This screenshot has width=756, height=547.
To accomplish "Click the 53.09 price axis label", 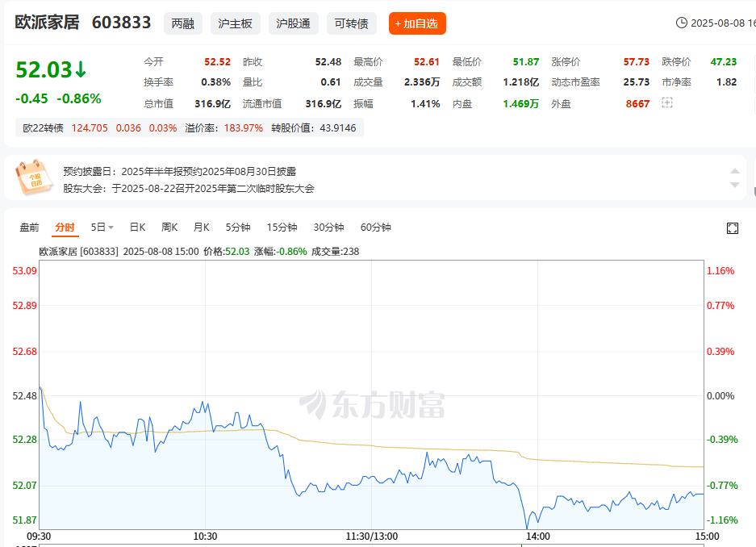I will pos(24,271).
